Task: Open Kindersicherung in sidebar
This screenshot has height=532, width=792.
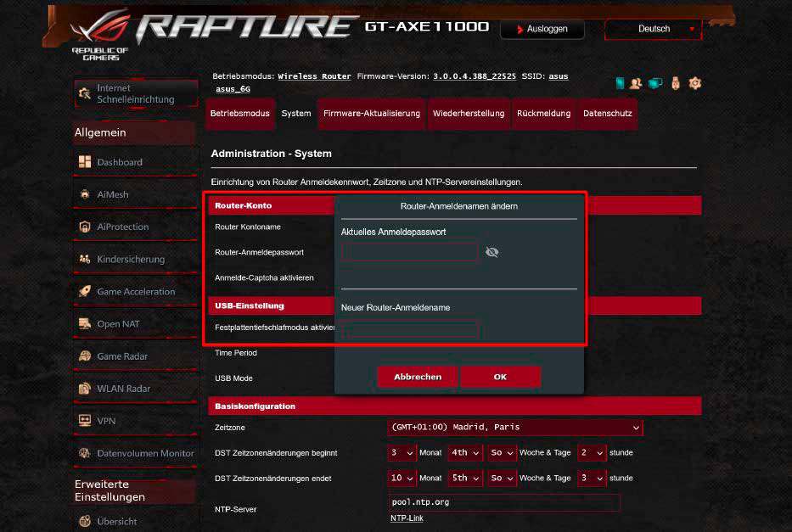Action: pos(131,259)
